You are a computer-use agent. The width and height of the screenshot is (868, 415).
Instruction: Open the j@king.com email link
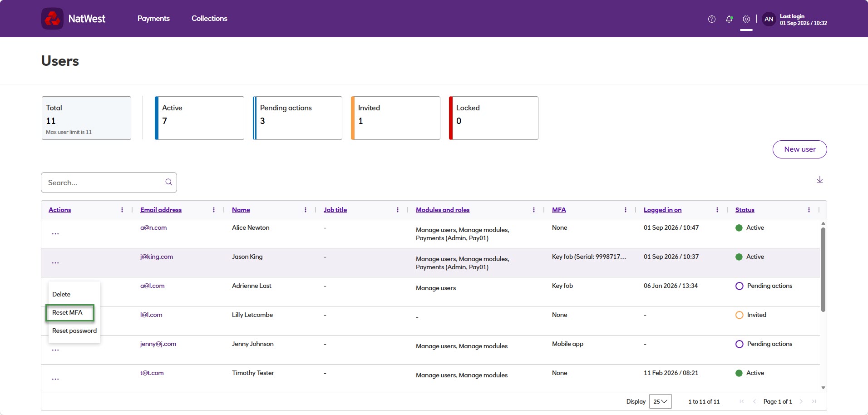tap(157, 257)
